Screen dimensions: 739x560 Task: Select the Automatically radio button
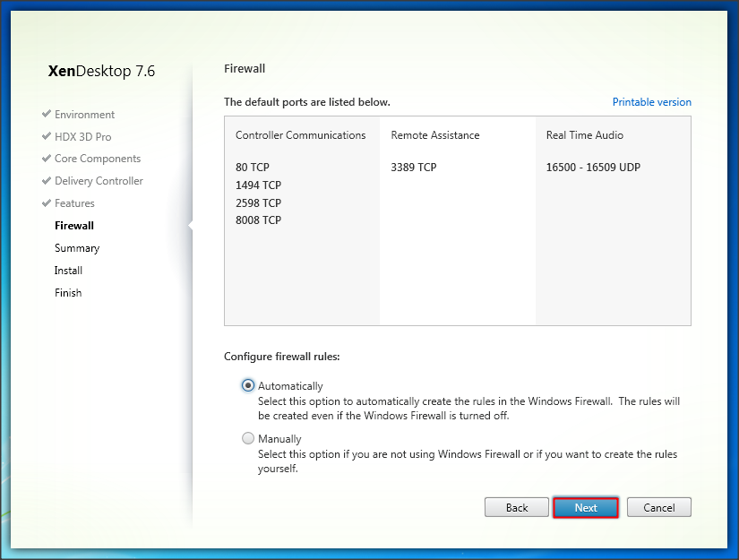[248, 385]
